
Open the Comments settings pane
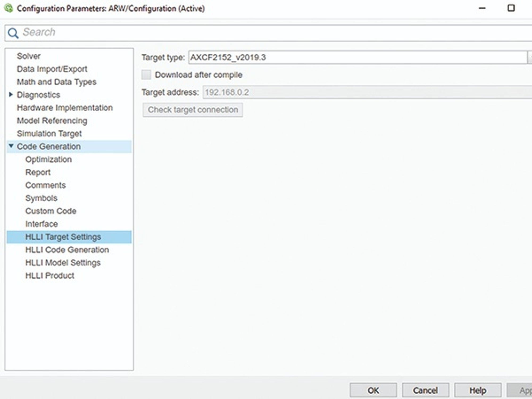point(45,185)
